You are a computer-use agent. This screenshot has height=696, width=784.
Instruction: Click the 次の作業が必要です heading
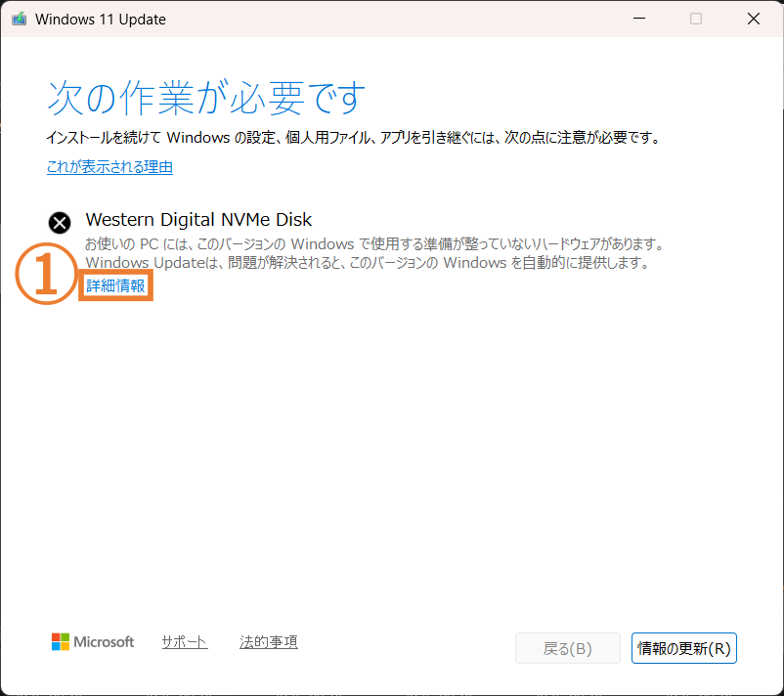206,98
